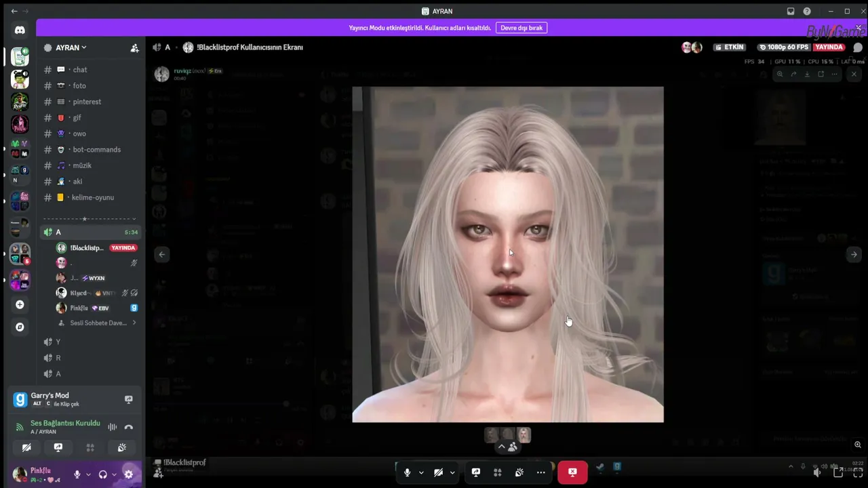Open the owo channel
Image resolution: width=868 pixels, height=488 pixels.
pos(90,134)
